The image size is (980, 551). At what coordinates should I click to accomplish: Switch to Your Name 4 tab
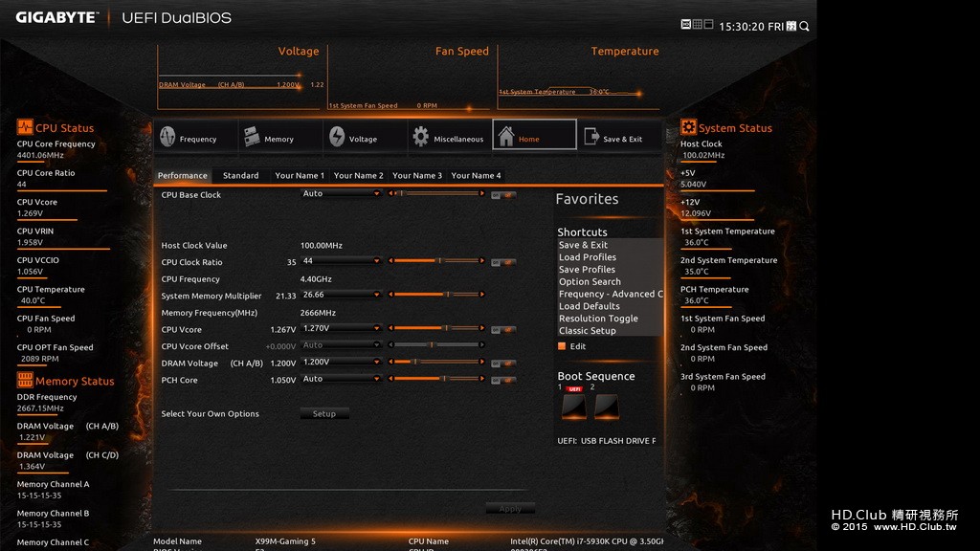click(x=476, y=176)
